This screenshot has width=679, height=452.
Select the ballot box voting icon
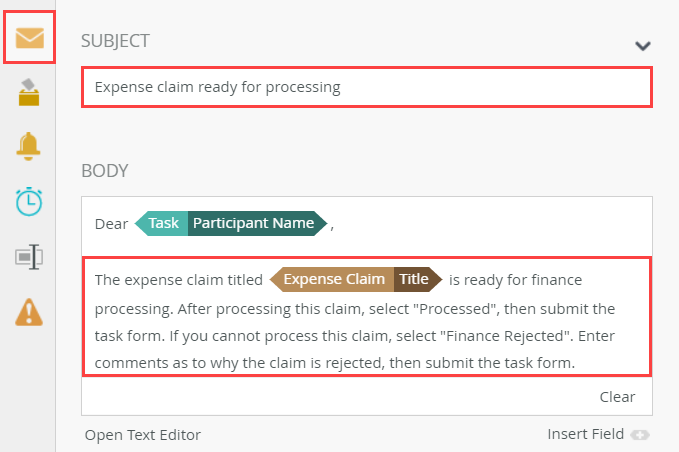(29, 92)
